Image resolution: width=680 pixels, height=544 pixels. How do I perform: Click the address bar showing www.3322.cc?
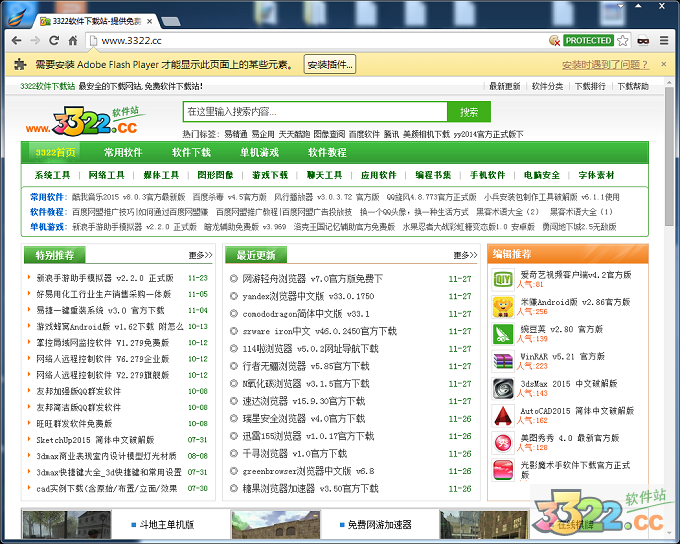tap(317, 40)
